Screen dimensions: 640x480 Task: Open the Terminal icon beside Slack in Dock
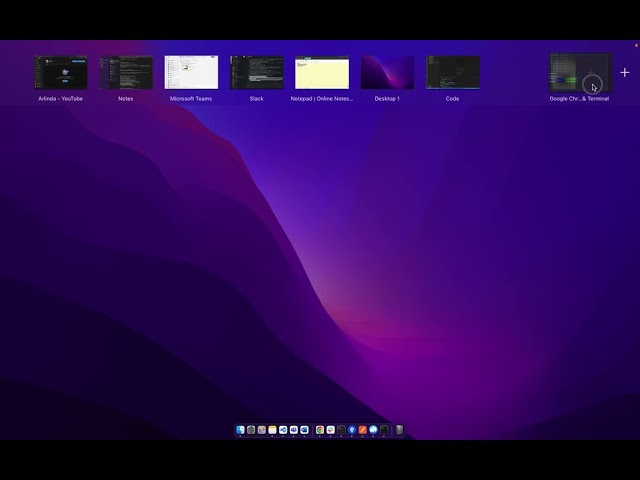tap(341, 430)
